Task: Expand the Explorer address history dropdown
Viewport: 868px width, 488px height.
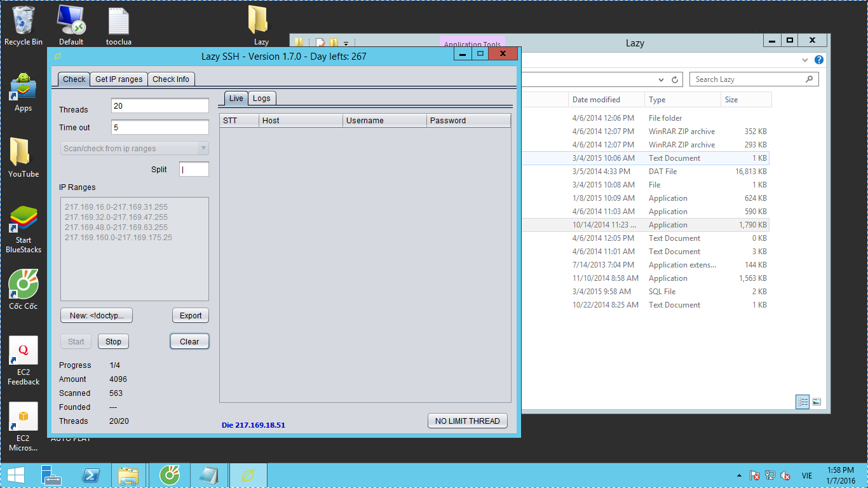Action: coord(662,79)
